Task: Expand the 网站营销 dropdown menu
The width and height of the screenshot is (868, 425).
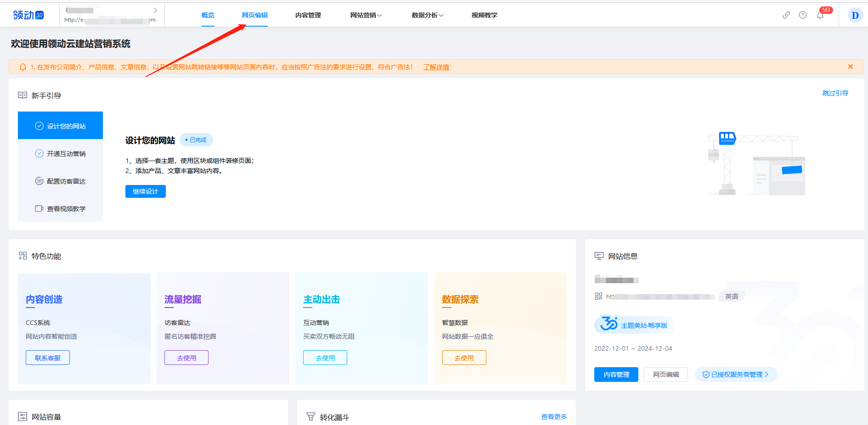Action: click(x=366, y=15)
